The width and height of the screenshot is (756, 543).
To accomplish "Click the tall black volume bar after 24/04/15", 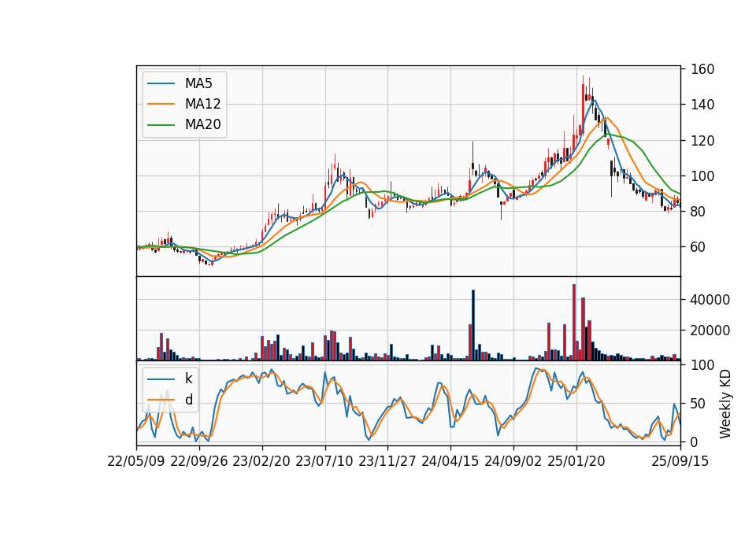I will tap(473, 325).
